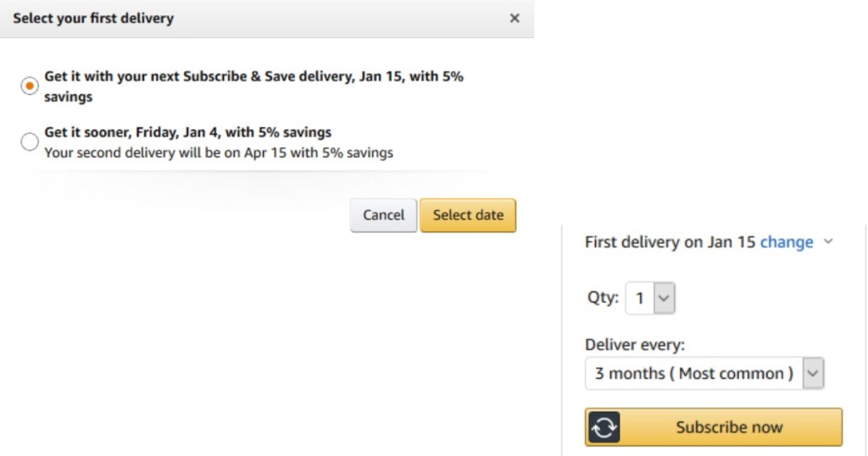Click the 'Deliver every:' label
The height and width of the screenshot is (456, 868).
click(635, 345)
